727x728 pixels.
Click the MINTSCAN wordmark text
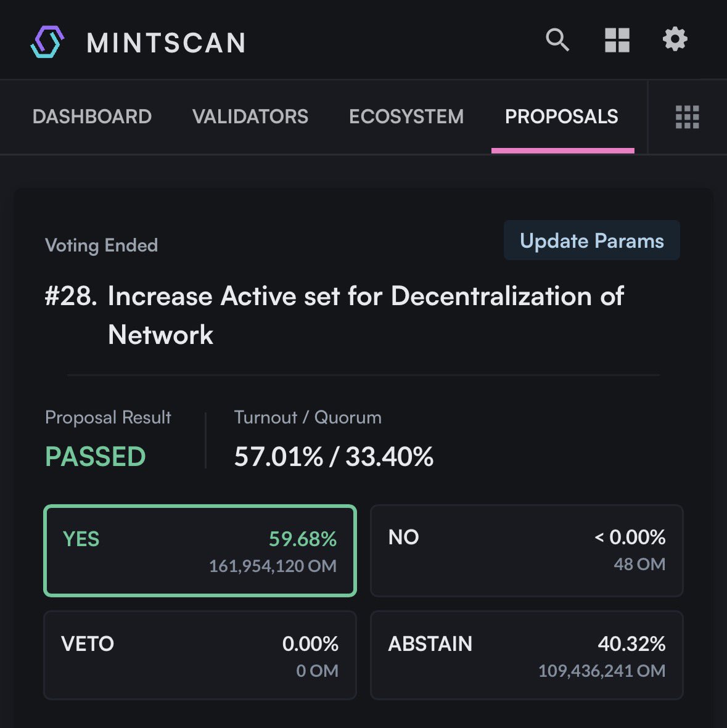point(166,43)
